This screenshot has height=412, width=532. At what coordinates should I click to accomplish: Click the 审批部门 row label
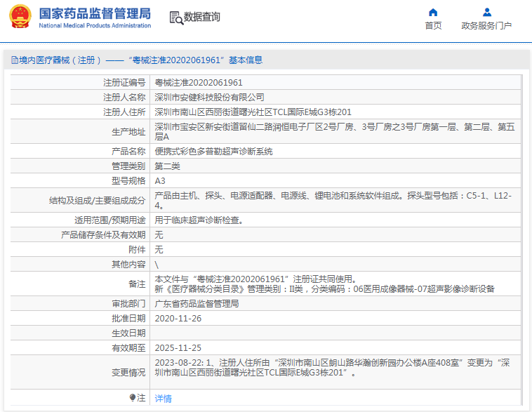128,304
